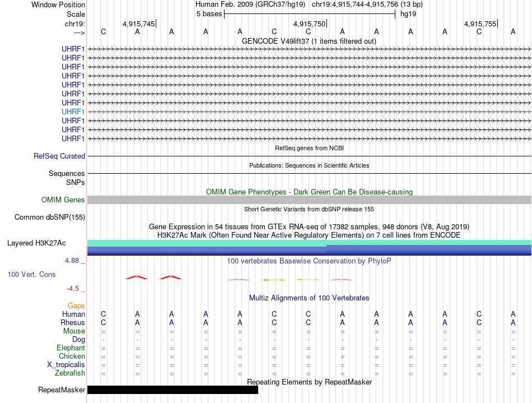Open the 'RefSeq genes from NCBI' track title
The height and width of the screenshot is (403, 532).
(x=309, y=148)
